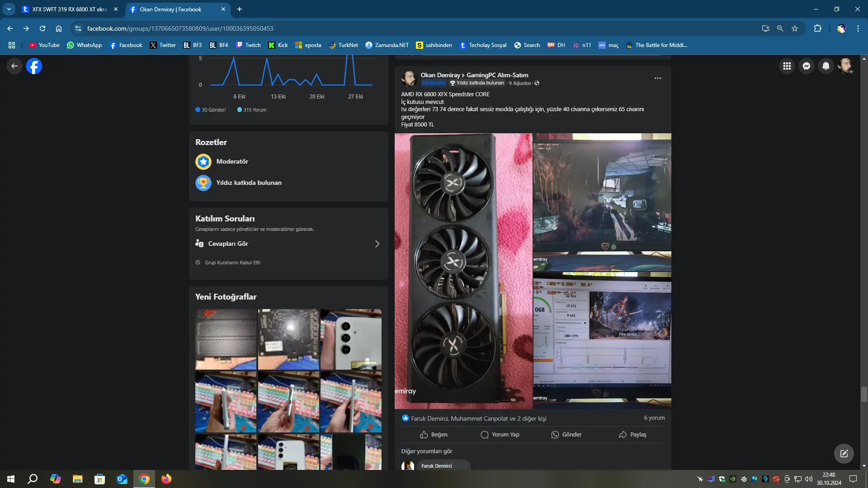Image resolution: width=868 pixels, height=488 pixels.
Task: Bookmark this page with the star icon
Action: tap(795, 28)
